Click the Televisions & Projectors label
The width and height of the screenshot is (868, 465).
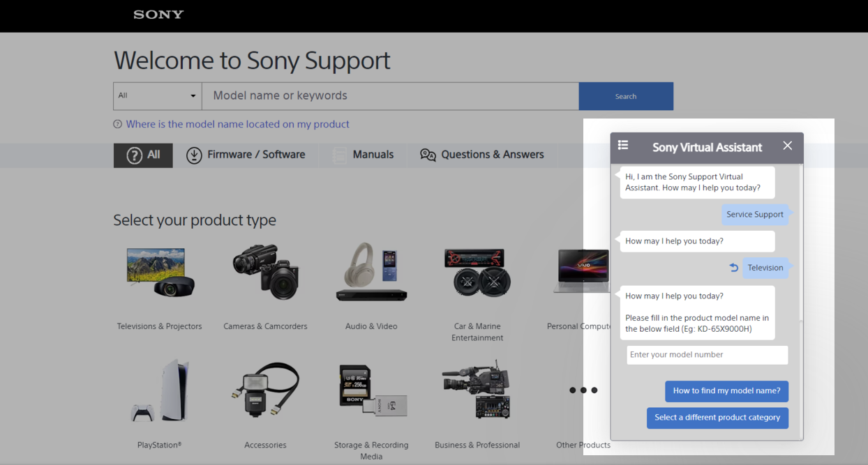(160, 326)
